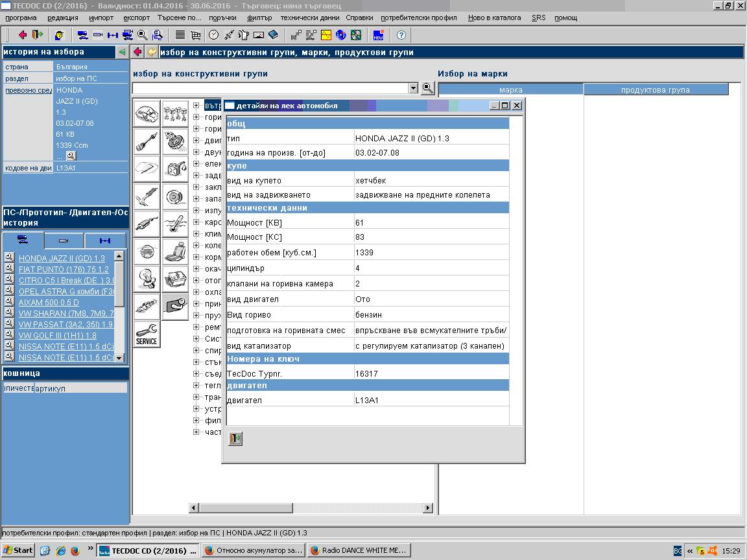Select the car seat parts group icon

tap(175, 251)
